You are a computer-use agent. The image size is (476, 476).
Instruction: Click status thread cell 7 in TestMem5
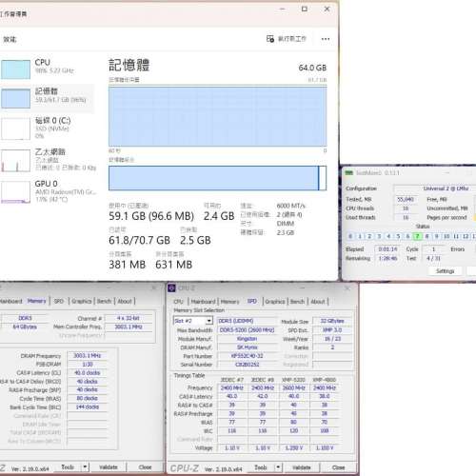point(417,236)
